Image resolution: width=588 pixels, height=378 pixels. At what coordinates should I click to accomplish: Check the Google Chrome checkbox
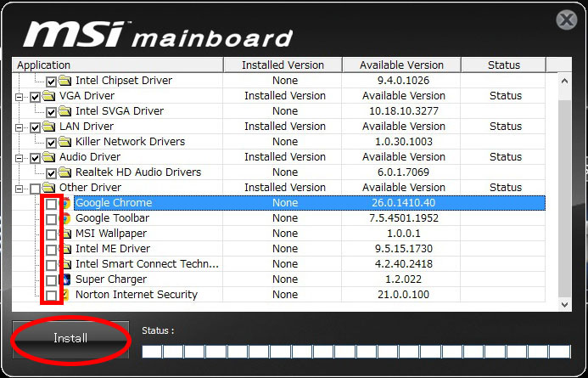[x=52, y=204]
